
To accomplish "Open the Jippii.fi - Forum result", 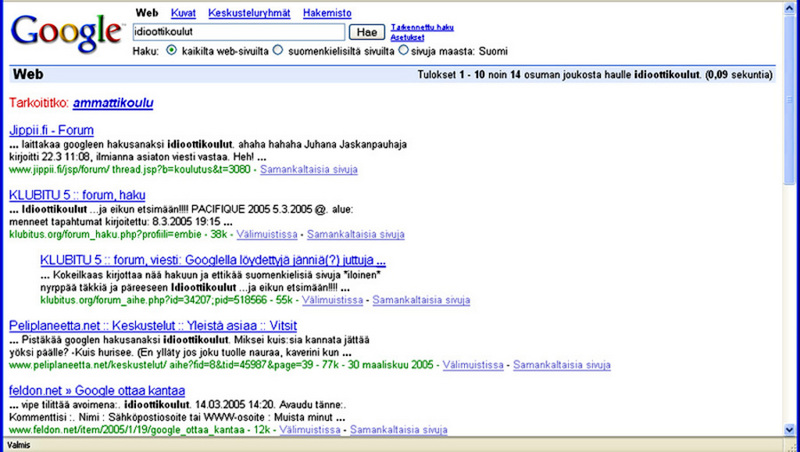I will 51,130.
